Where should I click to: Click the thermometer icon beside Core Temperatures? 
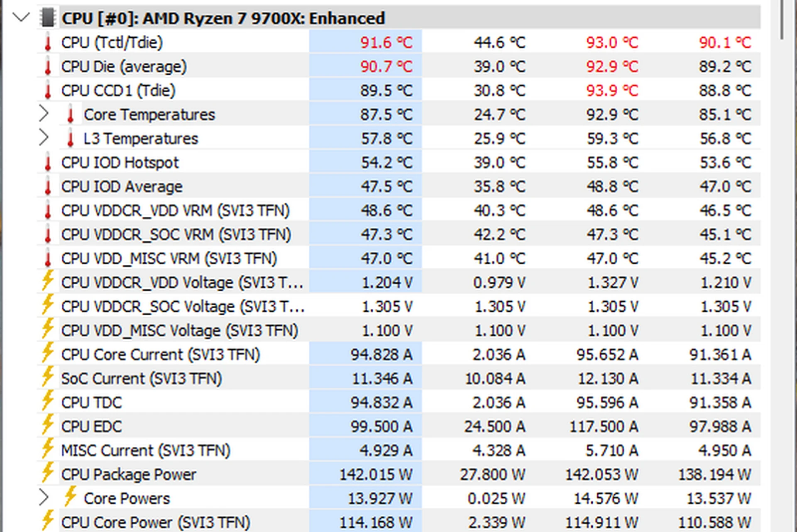click(70, 115)
